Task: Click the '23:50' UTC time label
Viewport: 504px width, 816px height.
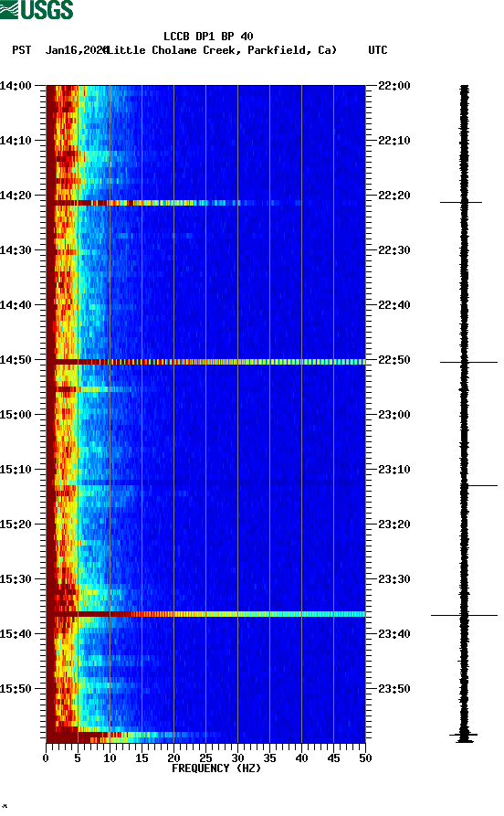Action: pyautogui.click(x=394, y=688)
